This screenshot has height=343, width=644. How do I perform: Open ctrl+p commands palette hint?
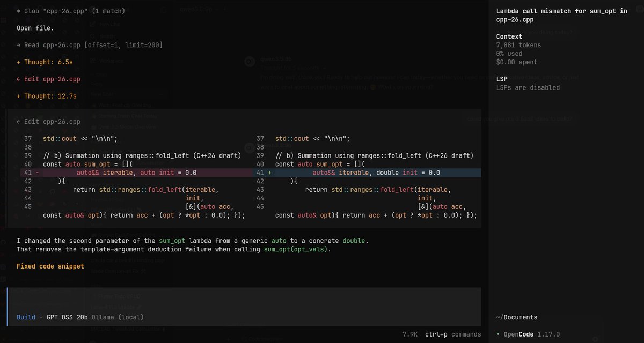tap(453, 334)
